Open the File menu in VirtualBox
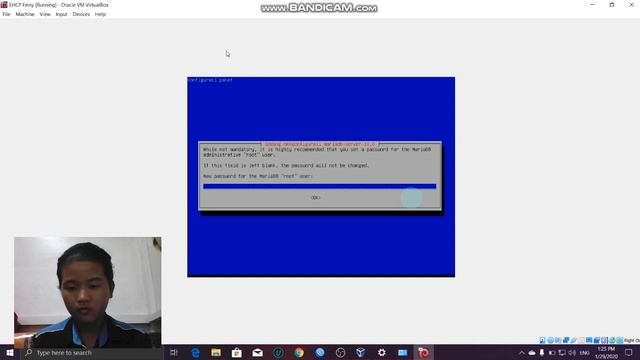Screen dimensions: 640x360 pyautogui.click(x=7, y=14)
